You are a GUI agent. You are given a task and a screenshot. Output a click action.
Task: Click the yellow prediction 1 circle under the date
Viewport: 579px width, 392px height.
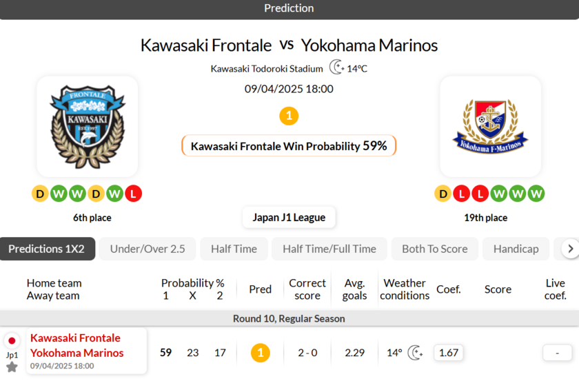click(x=289, y=116)
